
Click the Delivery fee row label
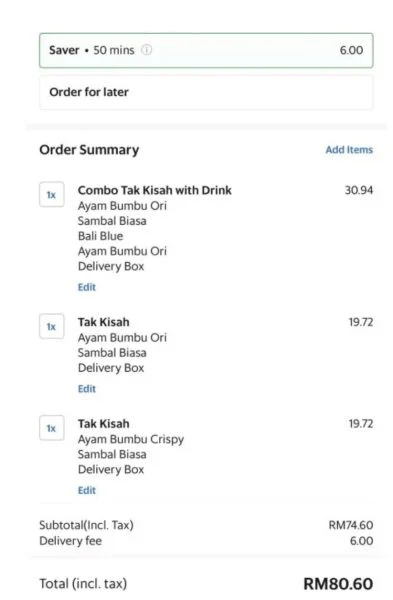pos(71,541)
